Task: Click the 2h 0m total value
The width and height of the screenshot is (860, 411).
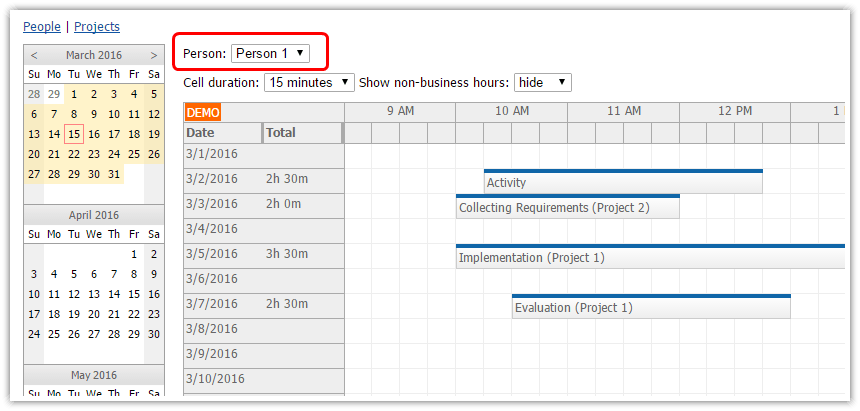Action: pyautogui.click(x=284, y=204)
